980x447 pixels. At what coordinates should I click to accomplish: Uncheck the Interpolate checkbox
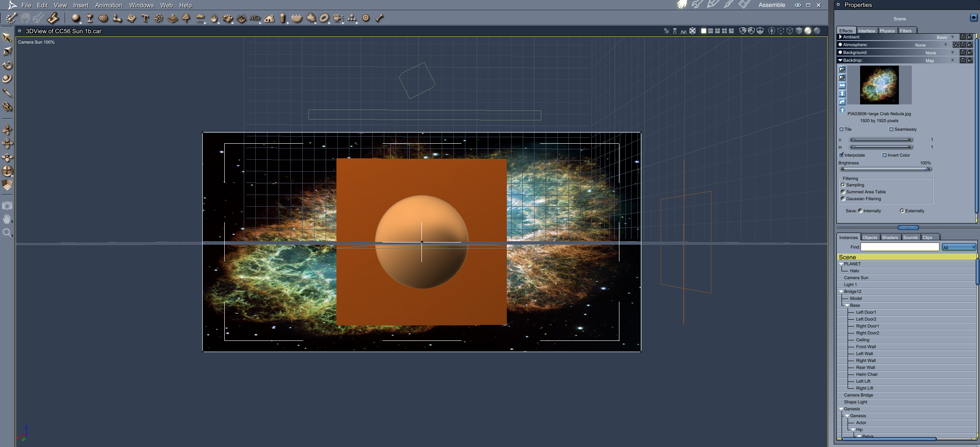841,155
